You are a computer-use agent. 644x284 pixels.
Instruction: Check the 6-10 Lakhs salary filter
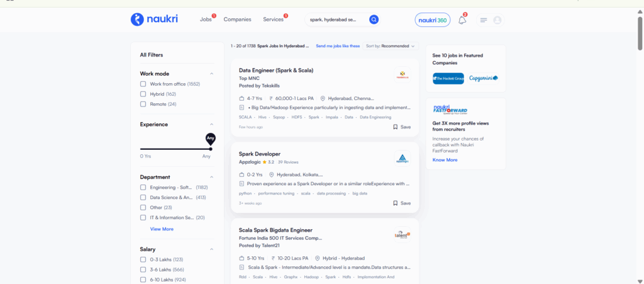click(x=143, y=280)
